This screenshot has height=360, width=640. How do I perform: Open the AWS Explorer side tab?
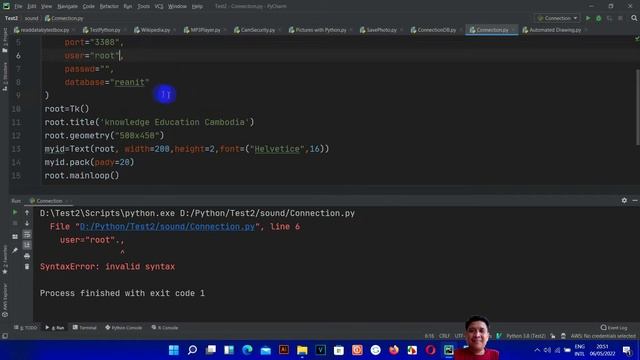click(5, 300)
